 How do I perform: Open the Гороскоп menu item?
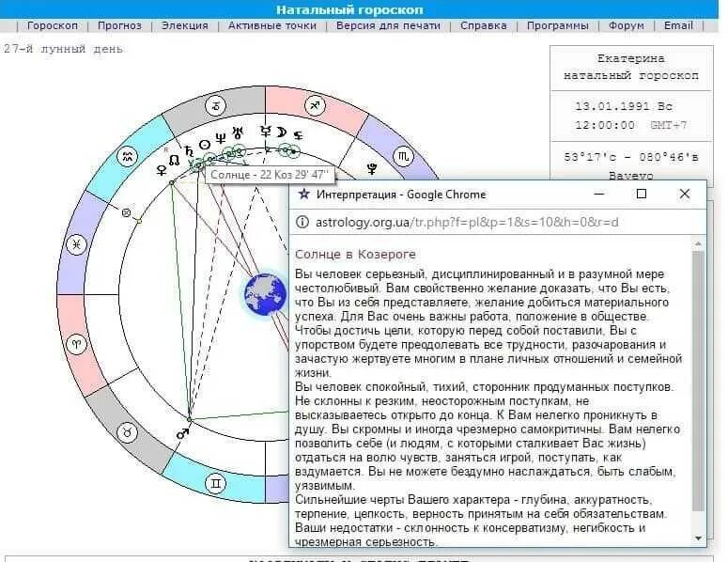click(53, 25)
